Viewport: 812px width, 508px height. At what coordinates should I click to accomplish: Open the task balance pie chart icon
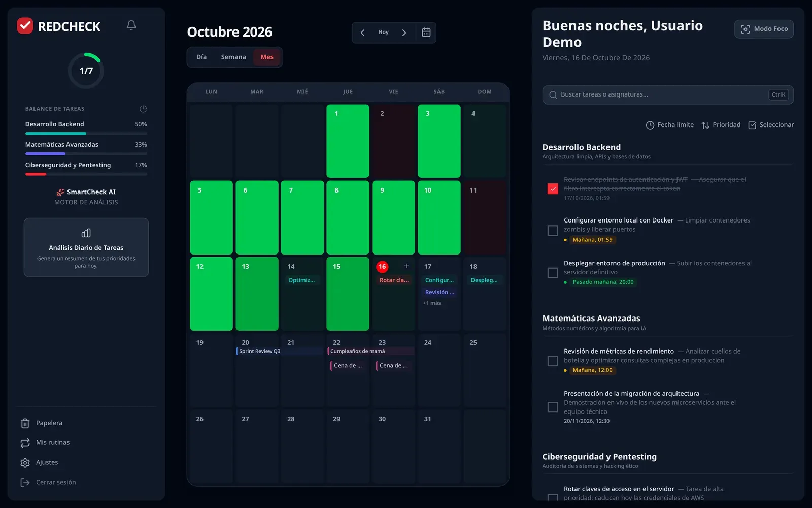coord(143,109)
